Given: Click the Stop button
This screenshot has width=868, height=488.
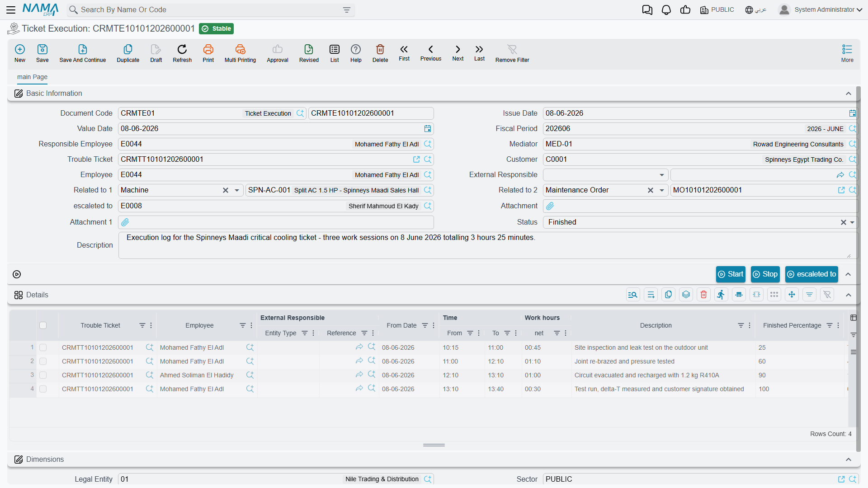Looking at the screenshot, I should click(765, 274).
